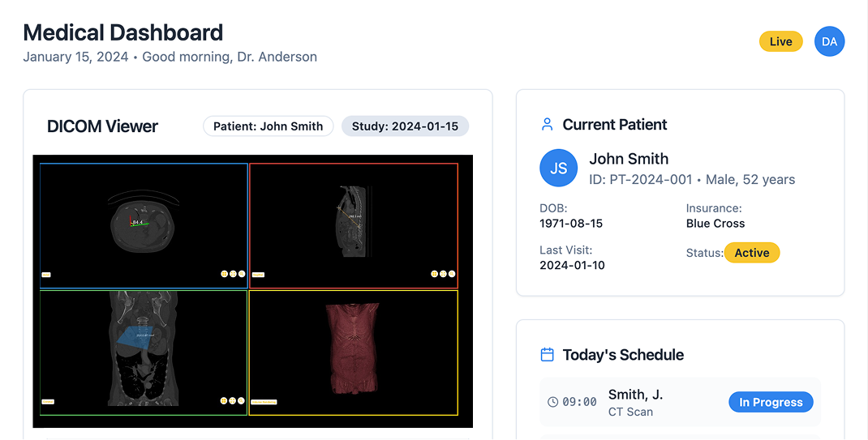Click the fullscreen icon in the axial view
Image resolution: width=868 pixels, height=440 pixels.
[x=233, y=274]
